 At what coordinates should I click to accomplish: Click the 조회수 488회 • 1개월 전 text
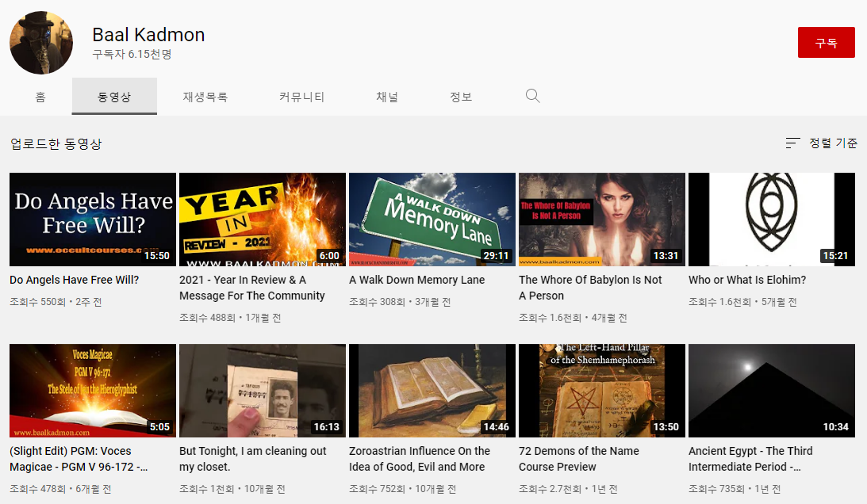click(230, 318)
